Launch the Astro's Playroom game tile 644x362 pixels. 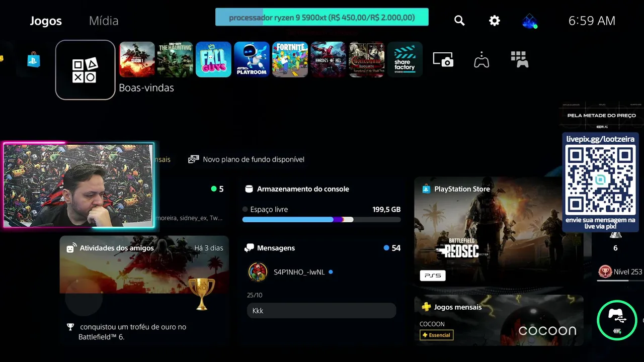pyautogui.click(x=252, y=59)
